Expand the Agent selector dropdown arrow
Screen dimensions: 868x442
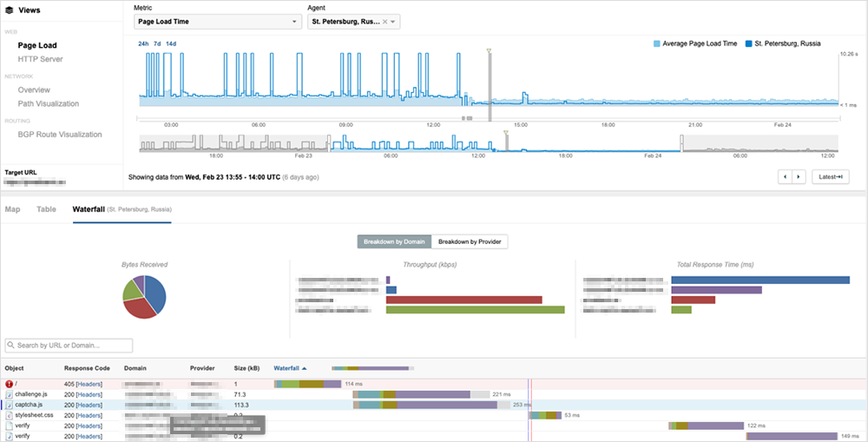[393, 21]
